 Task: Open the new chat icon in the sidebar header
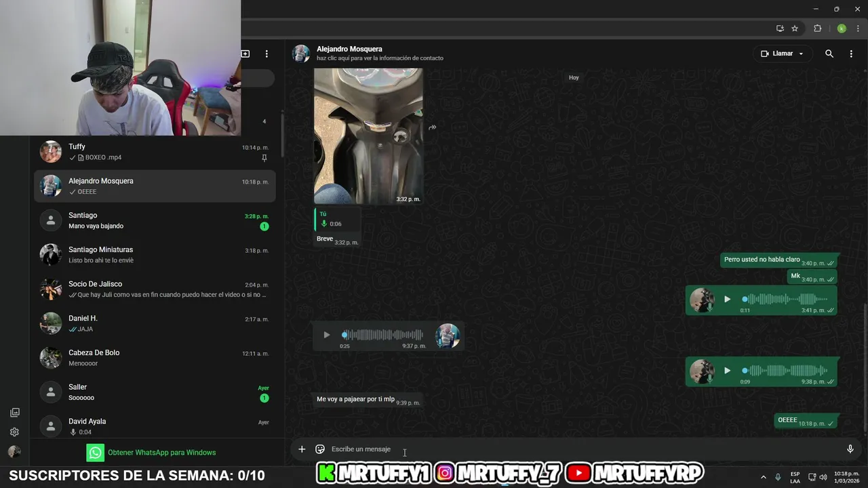click(x=245, y=54)
